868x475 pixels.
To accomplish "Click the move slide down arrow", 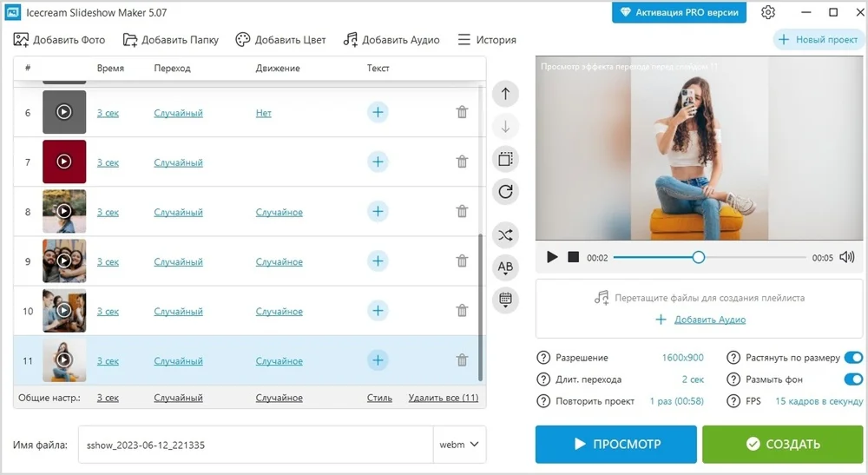I will point(505,127).
